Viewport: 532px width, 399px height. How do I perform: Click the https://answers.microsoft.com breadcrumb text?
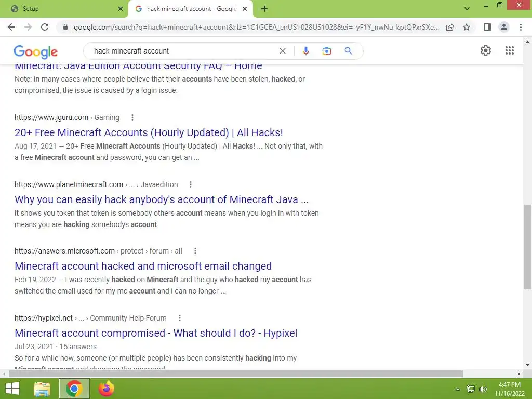[64, 251]
